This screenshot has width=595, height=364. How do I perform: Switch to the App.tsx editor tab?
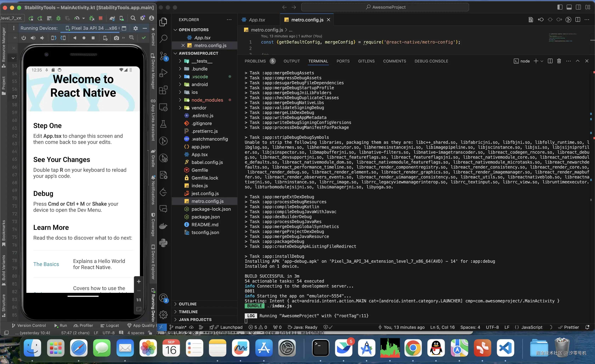257,20
